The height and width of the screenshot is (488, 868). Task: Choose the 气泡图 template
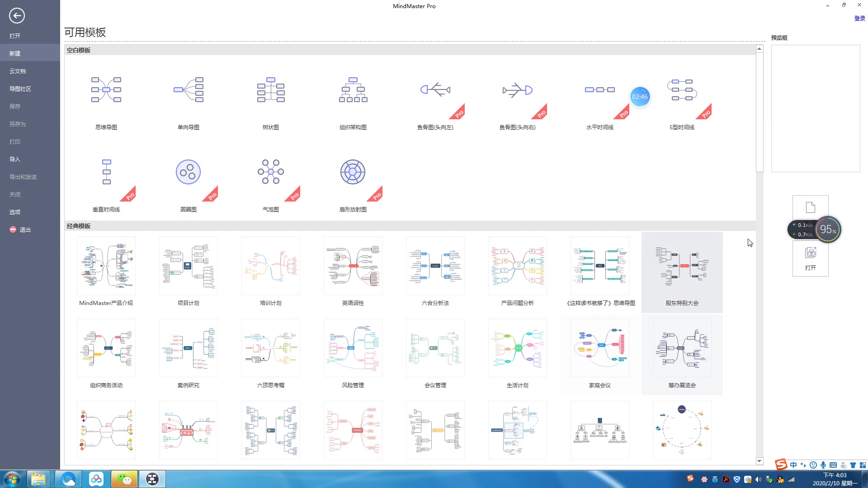coord(271,172)
